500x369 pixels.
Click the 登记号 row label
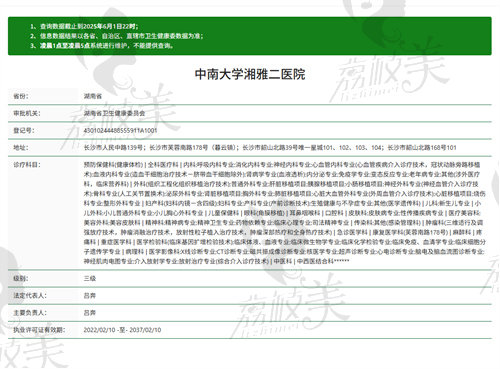tap(24, 130)
